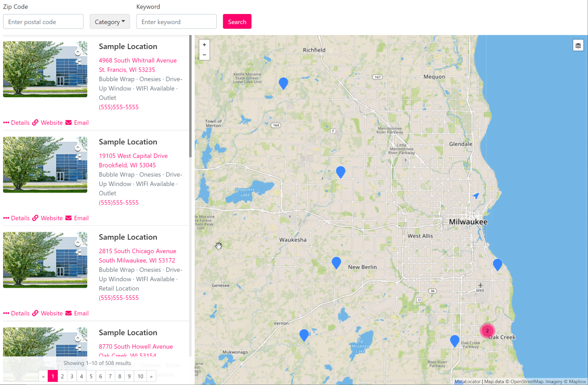
Task: Open the Category dropdown
Action: [x=110, y=22]
